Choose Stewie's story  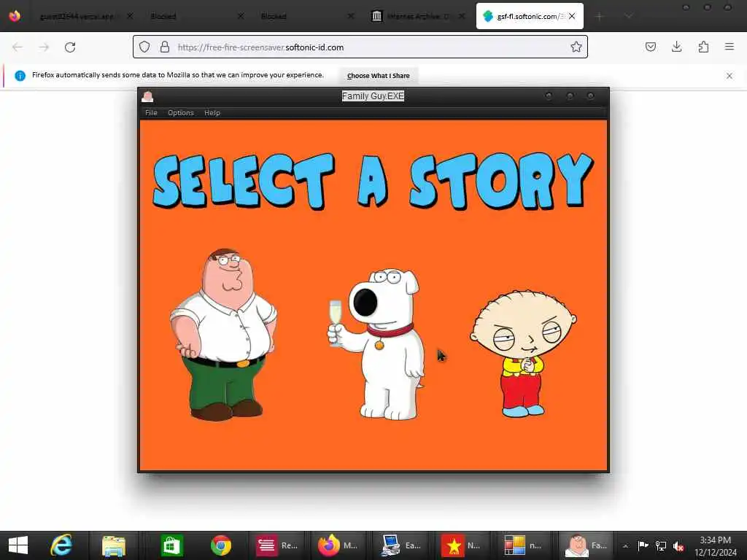coord(523,354)
